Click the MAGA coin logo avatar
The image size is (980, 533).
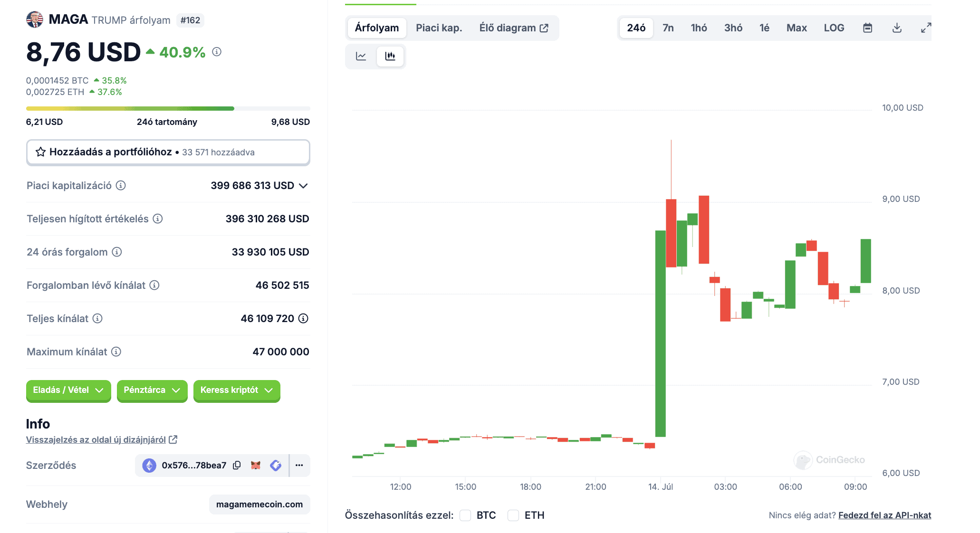coord(35,19)
